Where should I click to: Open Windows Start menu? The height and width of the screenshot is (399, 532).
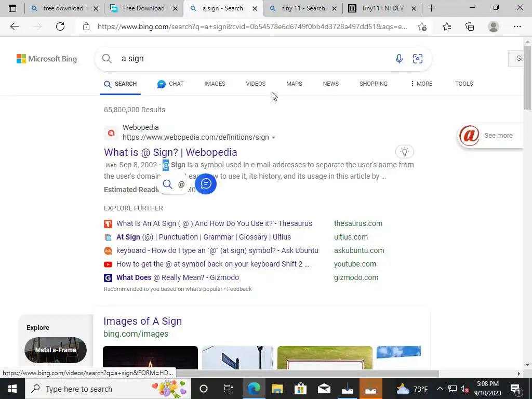click(12, 389)
